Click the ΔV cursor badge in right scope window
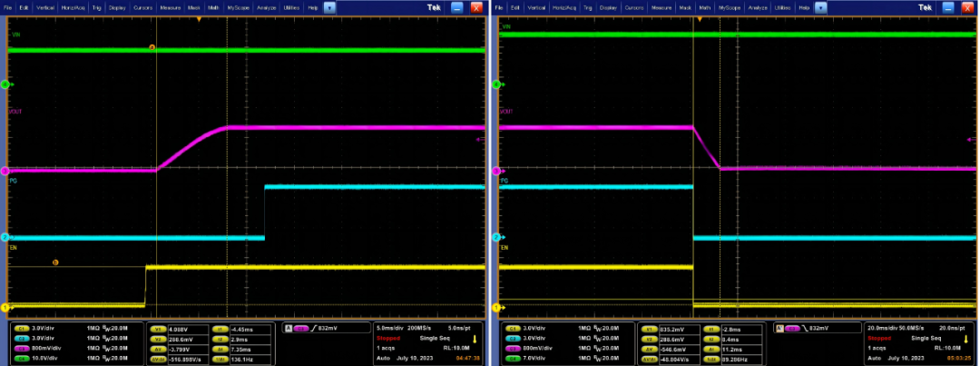Screen dimensions: 980x366 (649, 349)
